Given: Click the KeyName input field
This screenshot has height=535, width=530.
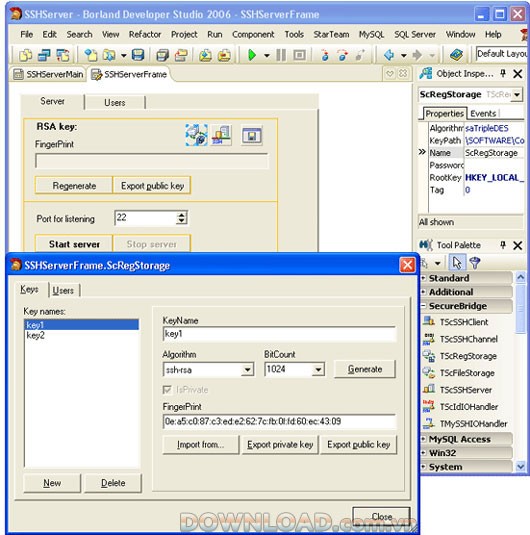Looking at the screenshot, I should (280, 334).
